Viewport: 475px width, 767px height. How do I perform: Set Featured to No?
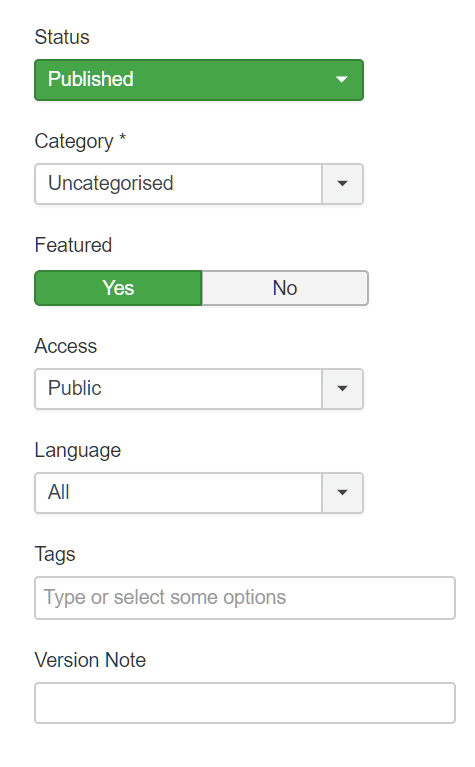click(285, 288)
